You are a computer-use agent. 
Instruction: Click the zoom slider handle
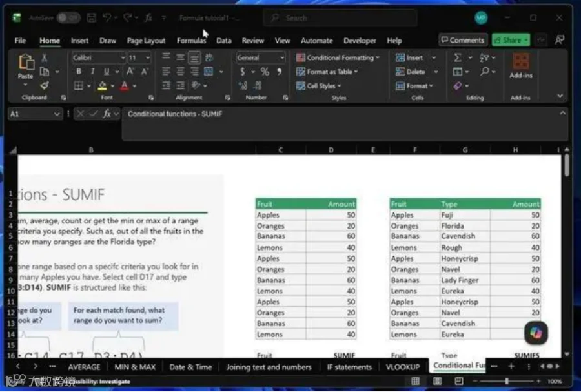point(507,381)
